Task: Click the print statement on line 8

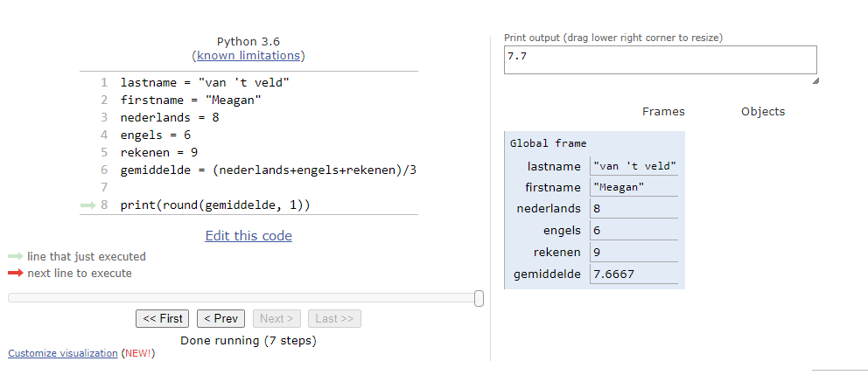Action: coord(215,205)
